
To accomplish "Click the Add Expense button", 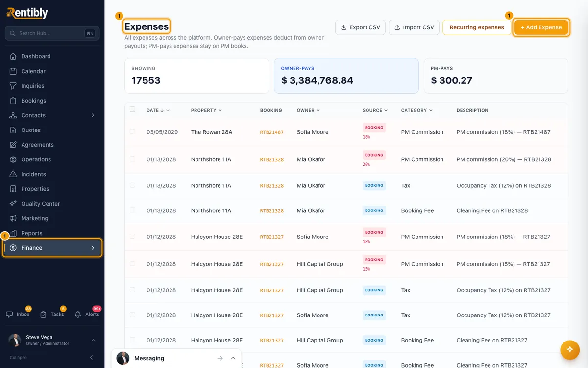I will point(541,27).
